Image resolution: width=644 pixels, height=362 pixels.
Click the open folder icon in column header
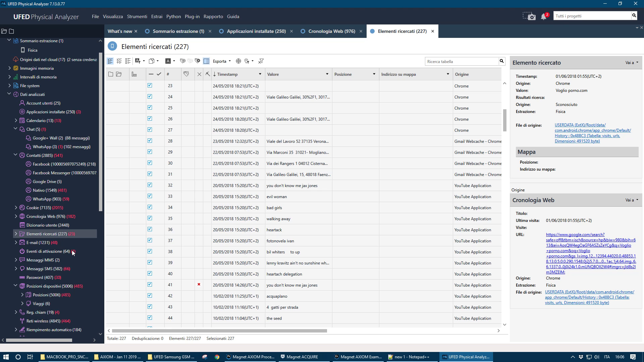pos(119,74)
